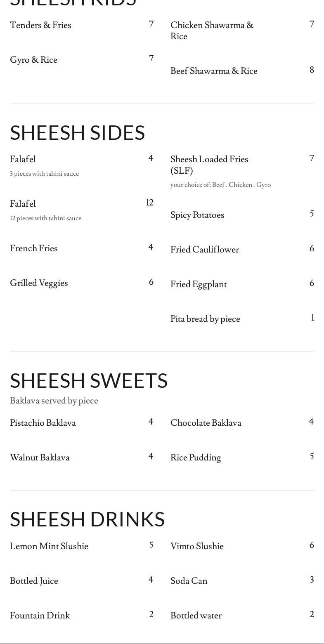Select the Pistachio Baklava dessert

coord(43,423)
